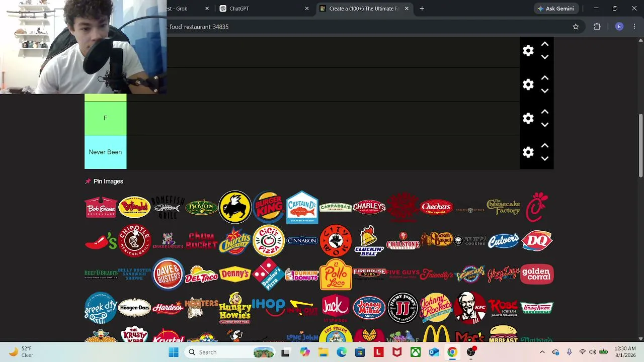Select the Burger King logo
644x362 pixels.
click(269, 207)
